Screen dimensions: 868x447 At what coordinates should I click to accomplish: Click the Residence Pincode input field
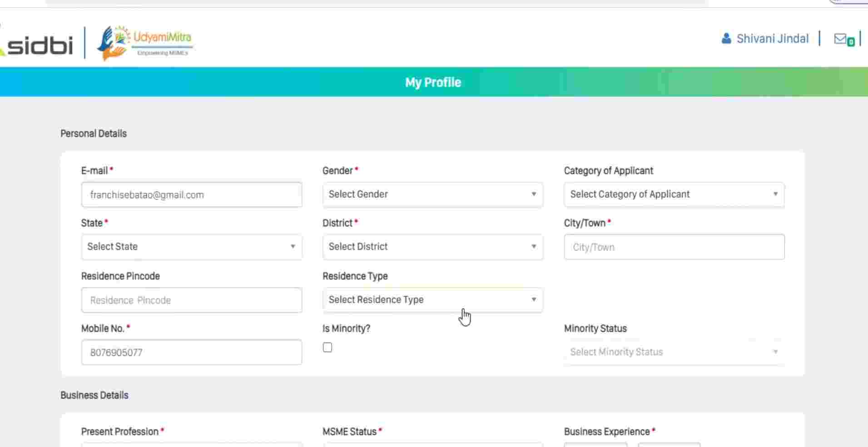click(191, 300)
